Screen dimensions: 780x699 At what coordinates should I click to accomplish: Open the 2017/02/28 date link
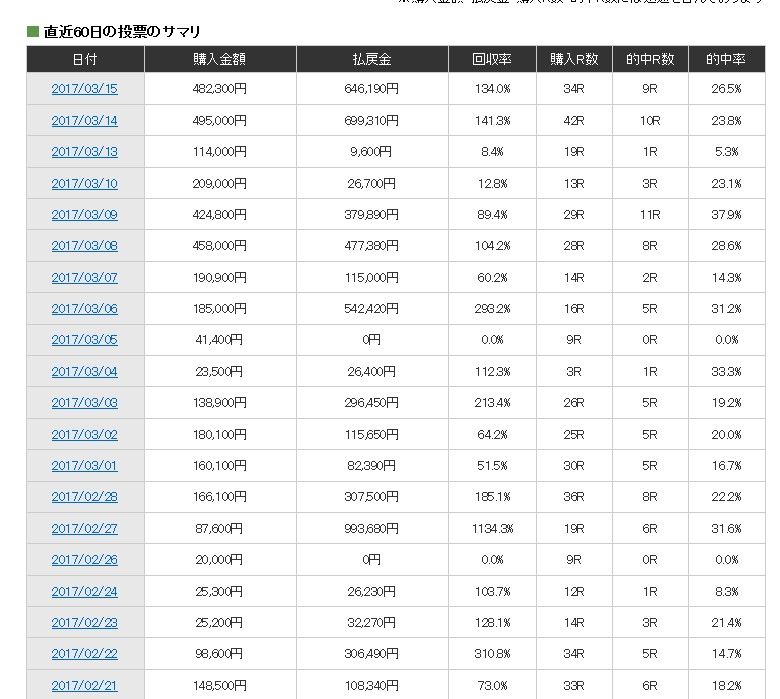(x=85, y=497)
